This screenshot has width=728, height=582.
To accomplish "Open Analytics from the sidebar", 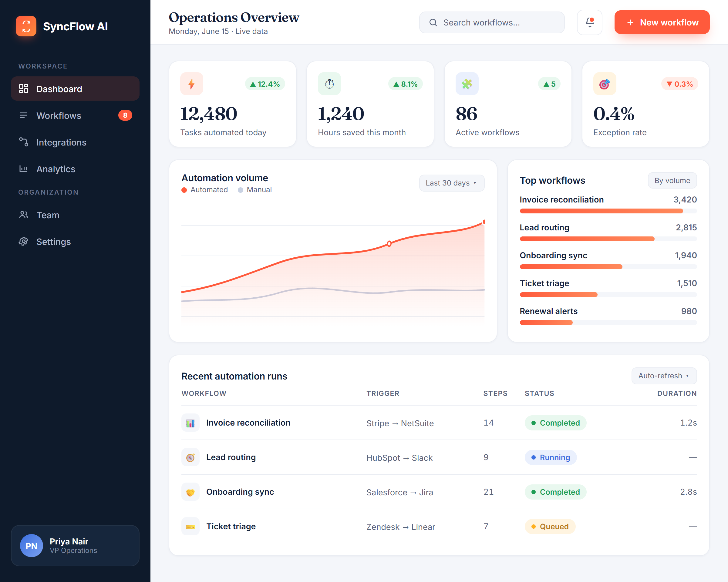I will click(x=75, y=169).
